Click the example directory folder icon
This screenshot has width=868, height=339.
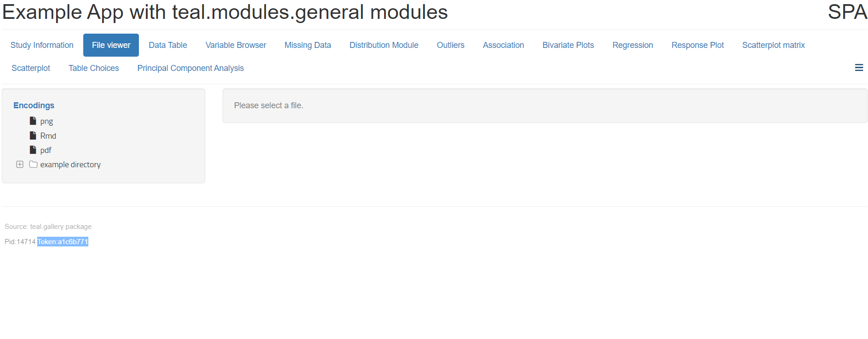33,164
